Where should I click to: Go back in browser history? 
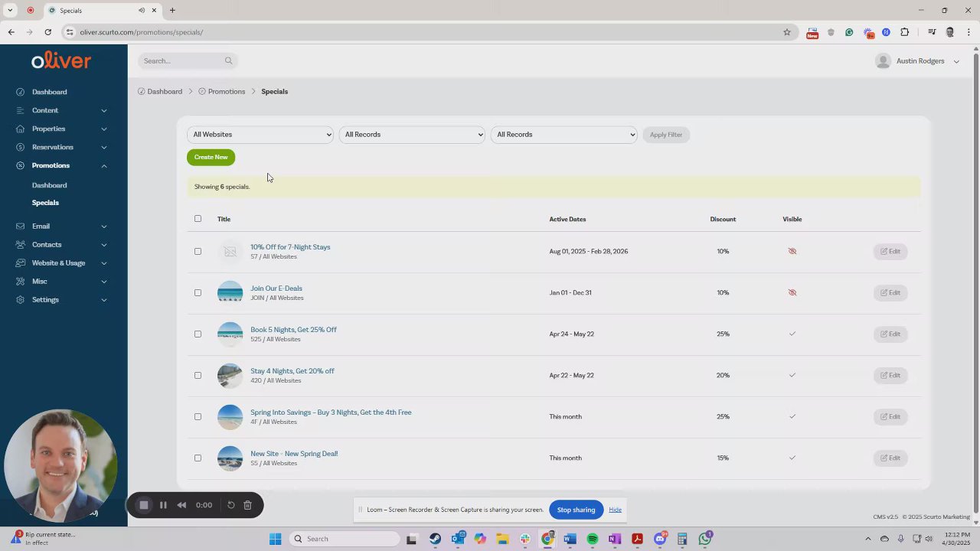11,32
